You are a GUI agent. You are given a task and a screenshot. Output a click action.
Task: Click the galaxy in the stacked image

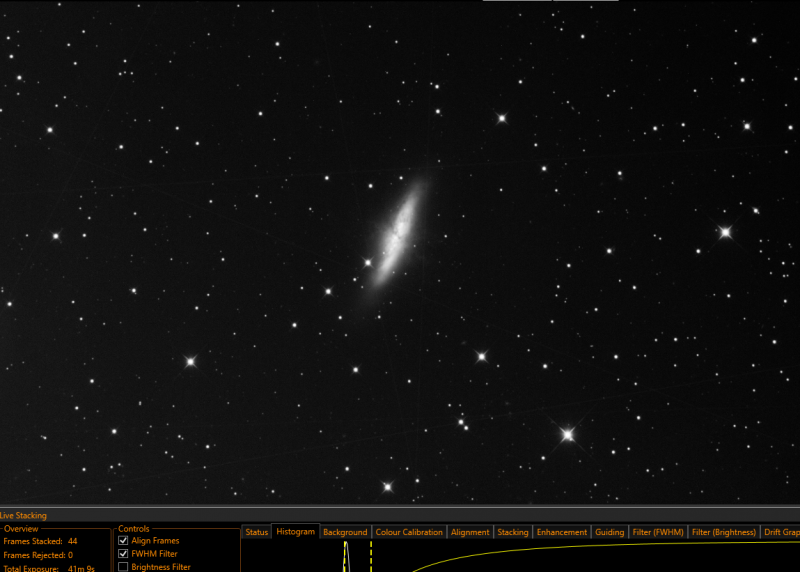click(x=399, y=235)
